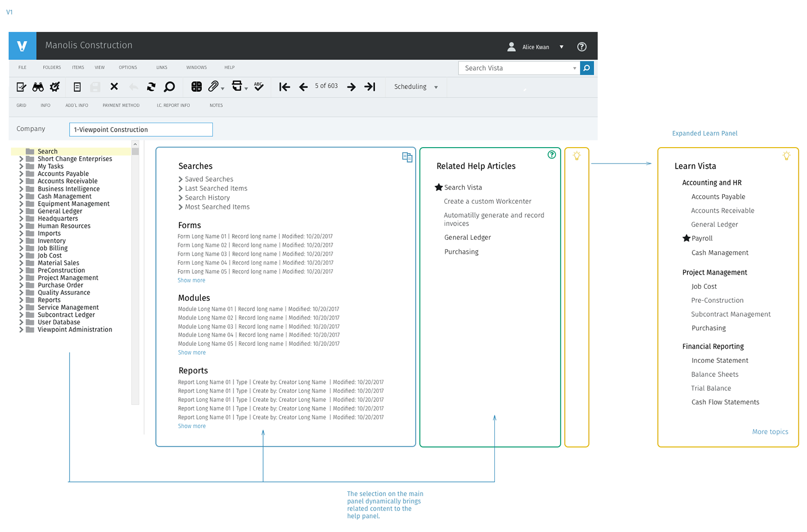The image size is (807, 532).
Task: Switch to the PAYMENT METHOD tab
Action: pos(121,106)
